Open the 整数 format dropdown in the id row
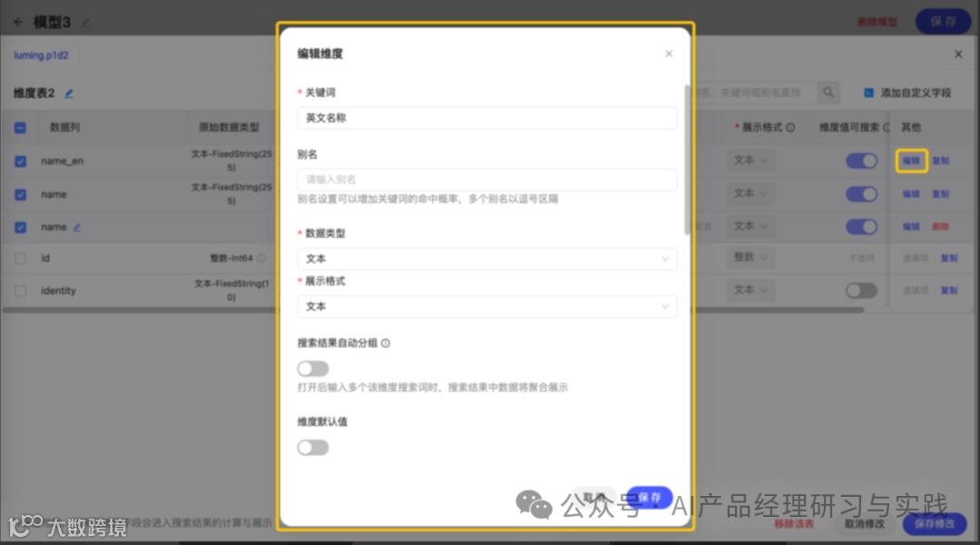The width and height of the screenshot is (980, 545). [750, 258]
